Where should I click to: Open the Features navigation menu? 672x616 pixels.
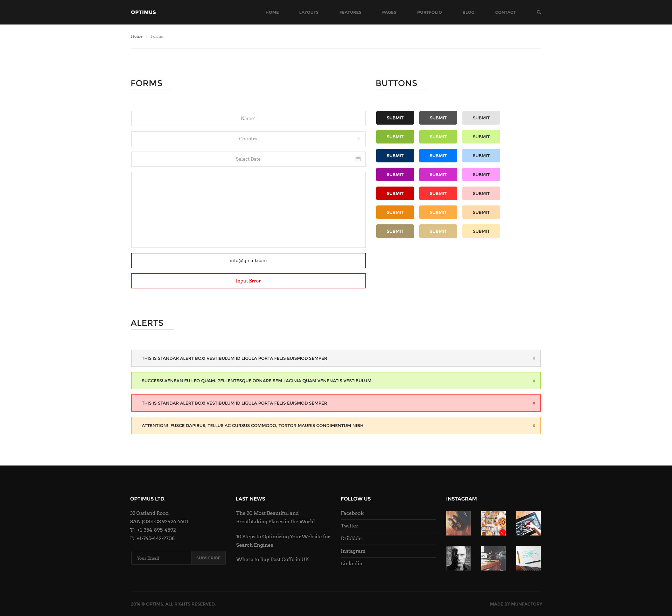[x=350, y=12]
